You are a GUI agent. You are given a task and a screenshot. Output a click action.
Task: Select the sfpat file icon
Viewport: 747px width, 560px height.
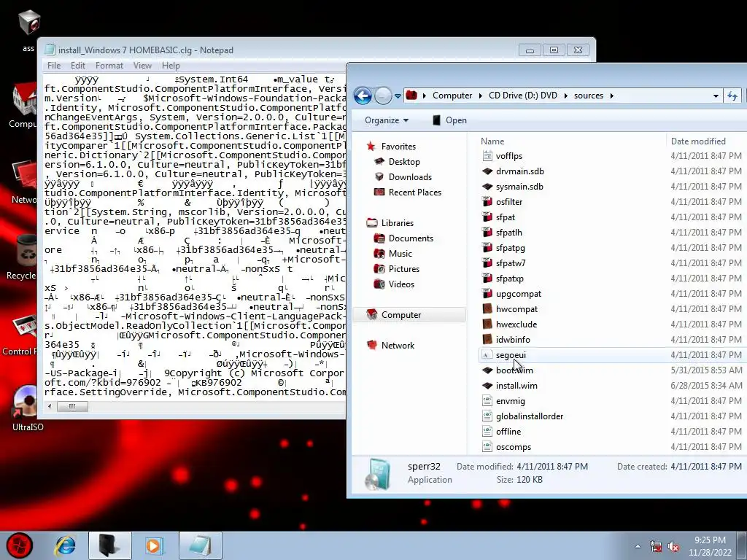pyautogui.click(x=487, y=217)
